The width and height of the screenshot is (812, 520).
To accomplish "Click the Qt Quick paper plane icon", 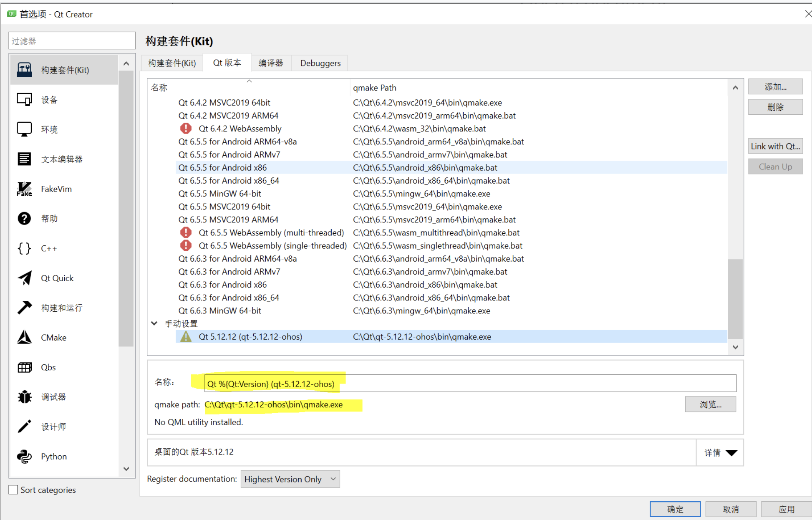I will (x=25, y=278).
